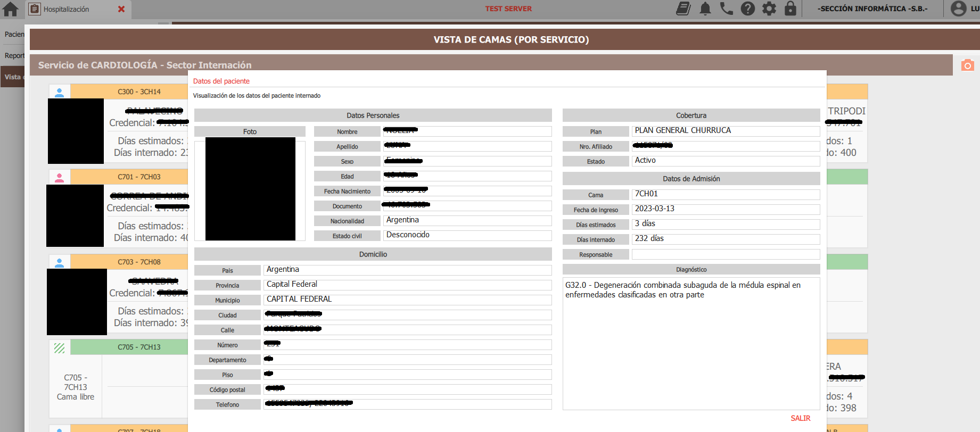Show notifications bell

[705, 9]
